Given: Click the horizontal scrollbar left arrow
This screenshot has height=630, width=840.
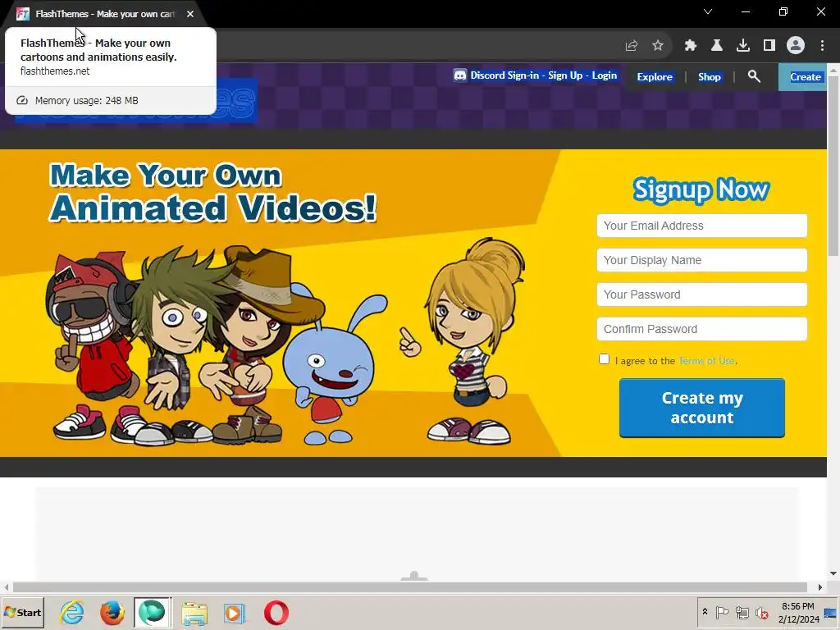Looking at the screenshot, I should 7,587.
